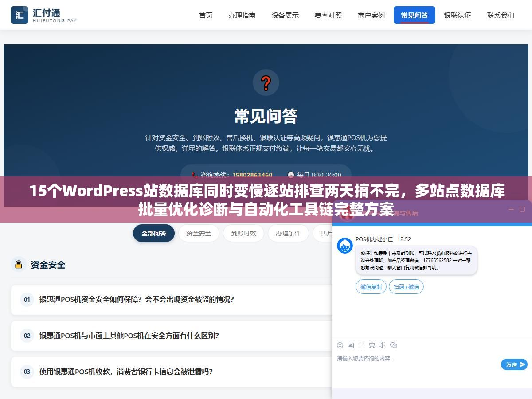Click the 常见问答 hero title
The height and width of the screenshot is (399, 532).
click(x=266, y=116)
